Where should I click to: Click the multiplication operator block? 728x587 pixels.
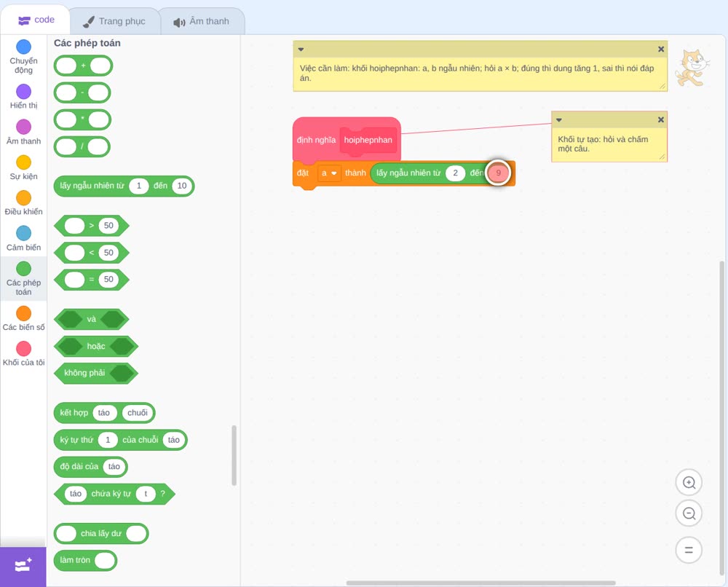[82, 120]
